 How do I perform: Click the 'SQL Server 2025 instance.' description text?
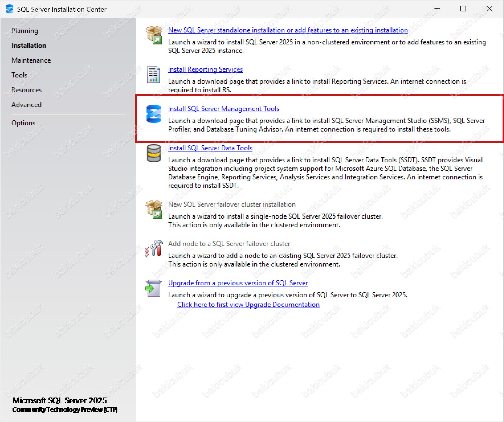(206, 51)
